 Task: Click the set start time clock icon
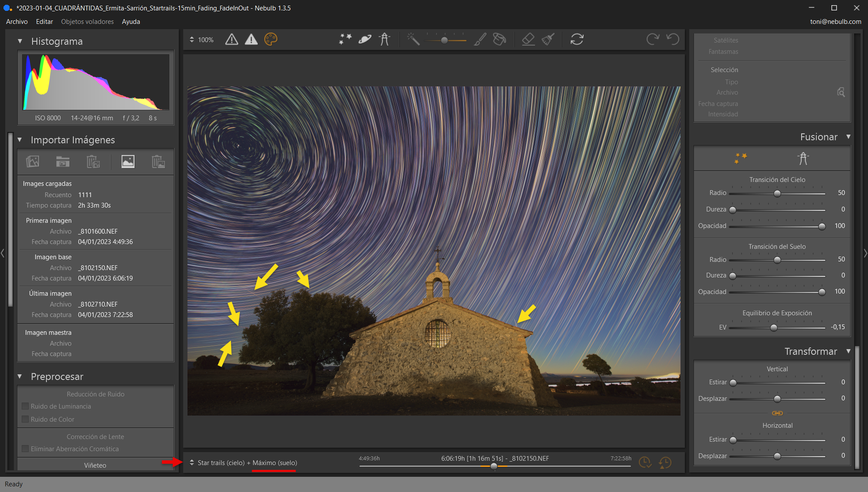pos(645,462)
